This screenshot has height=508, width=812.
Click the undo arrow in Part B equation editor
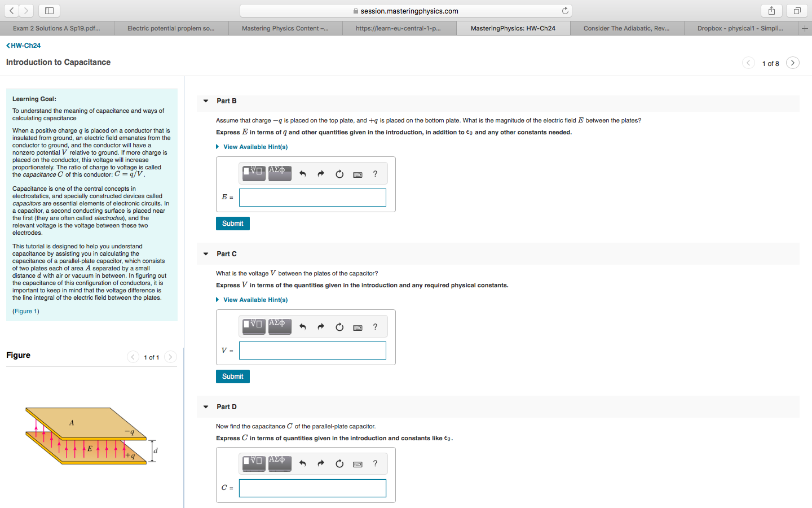(x=302, y=173)
